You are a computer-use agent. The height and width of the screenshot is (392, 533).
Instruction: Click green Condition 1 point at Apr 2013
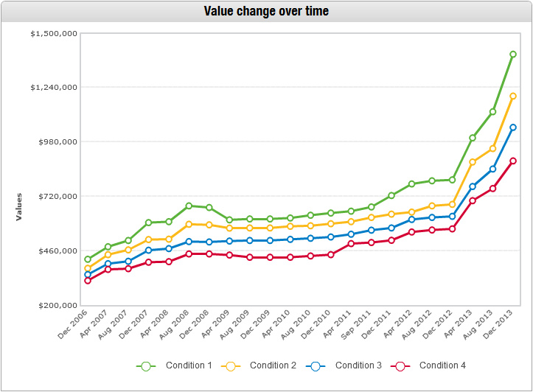(x=473, y=138)
